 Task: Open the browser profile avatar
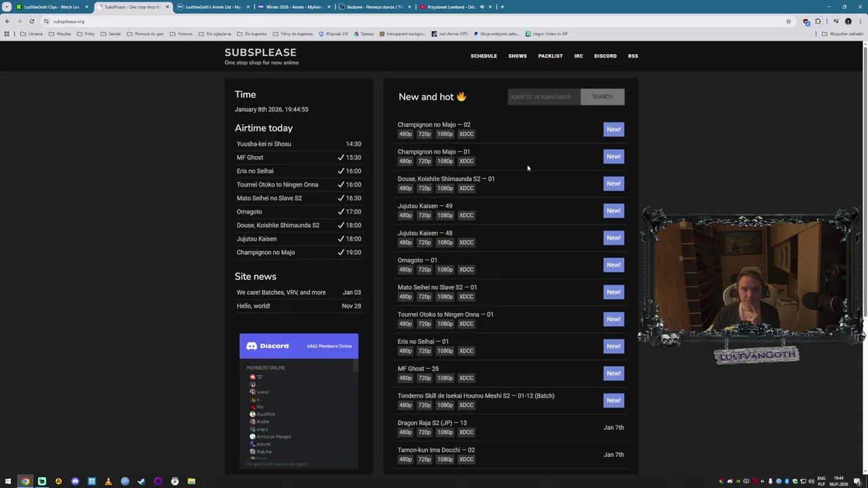coord(848,21)
